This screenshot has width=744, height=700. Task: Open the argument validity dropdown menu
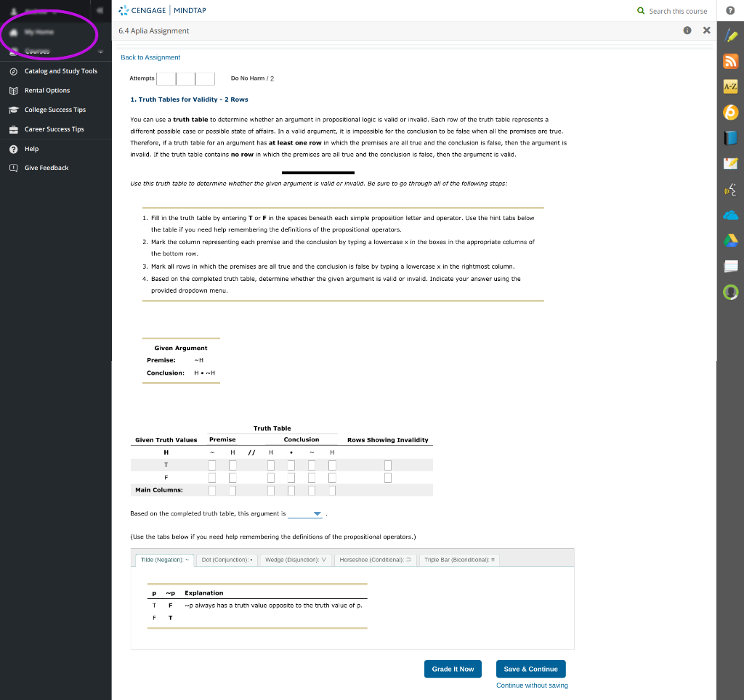click(304, 513)
